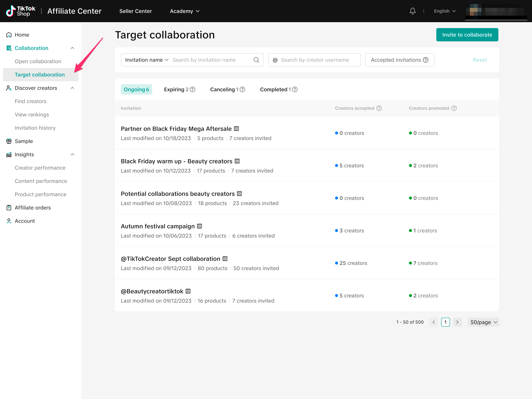Open the English language dropdown
This screenshot has width=532, height=399.
pos(445,11)
